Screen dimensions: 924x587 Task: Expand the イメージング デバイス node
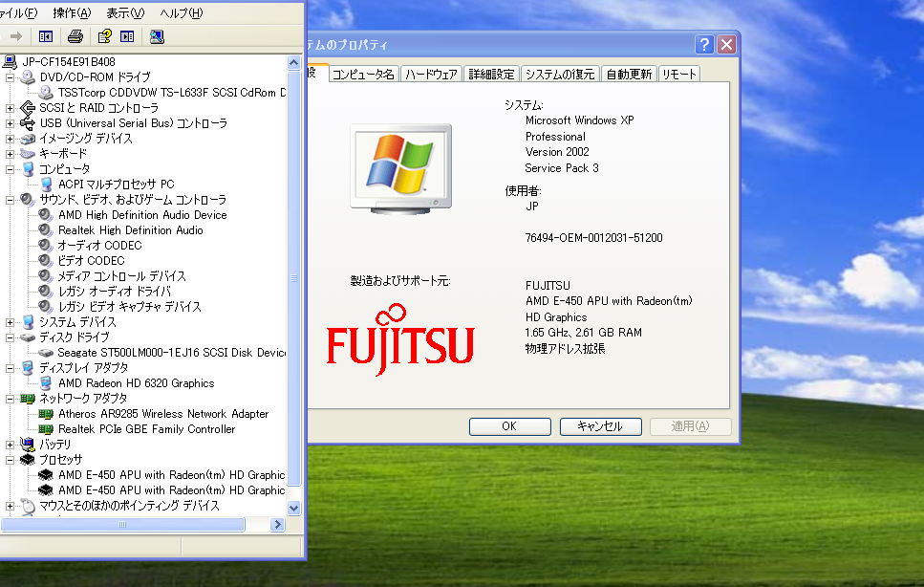(10, 139)
